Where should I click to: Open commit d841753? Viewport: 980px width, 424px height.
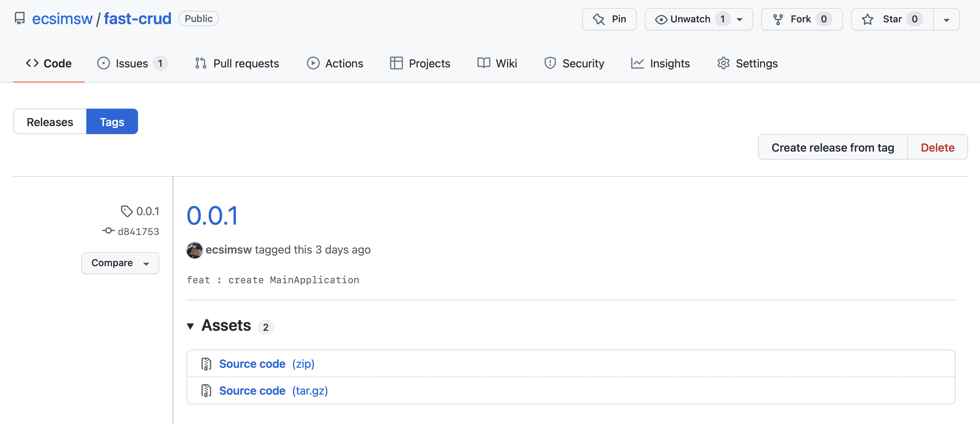point(138,232)
